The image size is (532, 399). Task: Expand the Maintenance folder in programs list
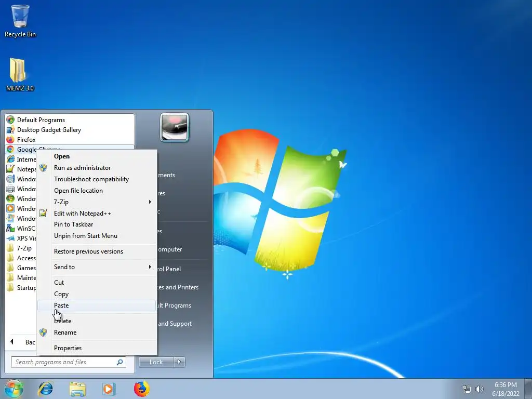click(21, 277)
